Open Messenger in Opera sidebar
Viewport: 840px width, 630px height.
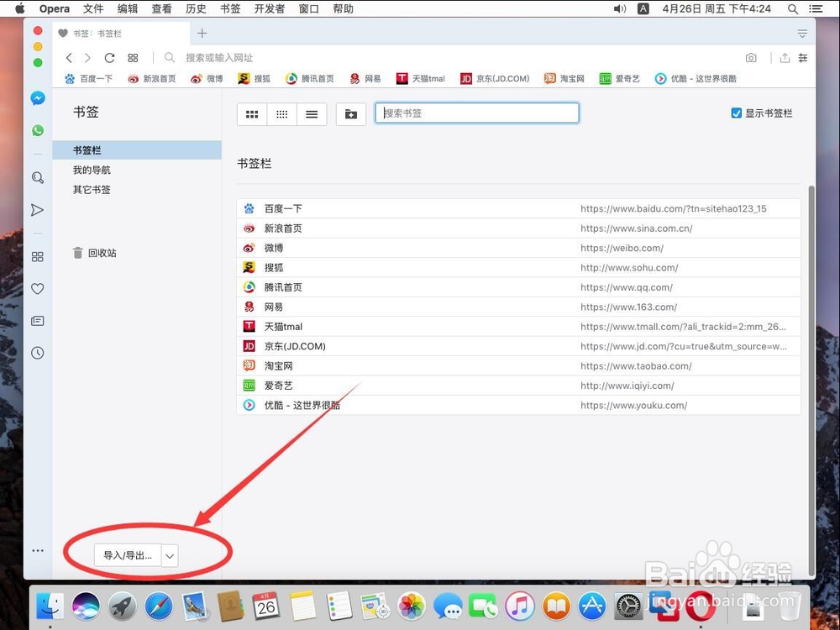click(x=38, y=98)
